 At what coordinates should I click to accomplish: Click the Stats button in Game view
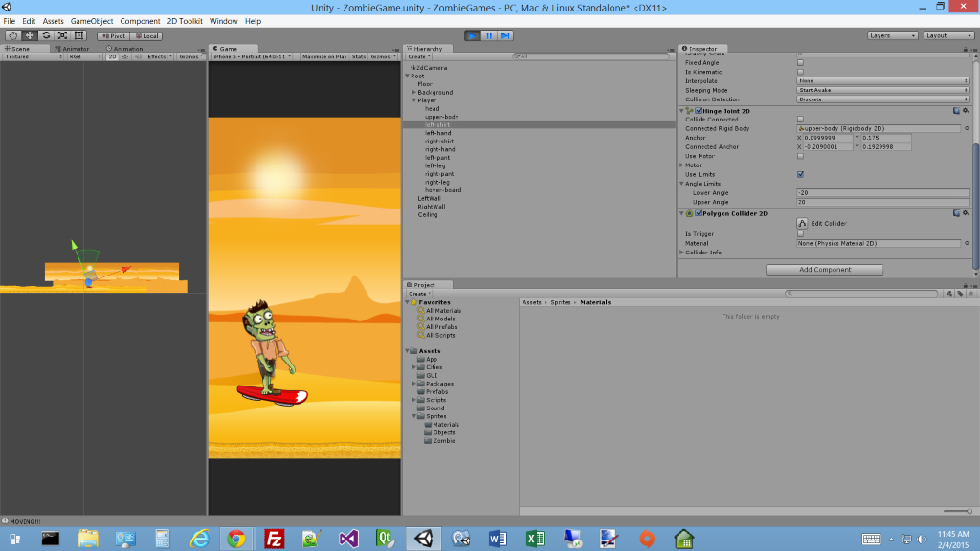(x=359, y=56)
